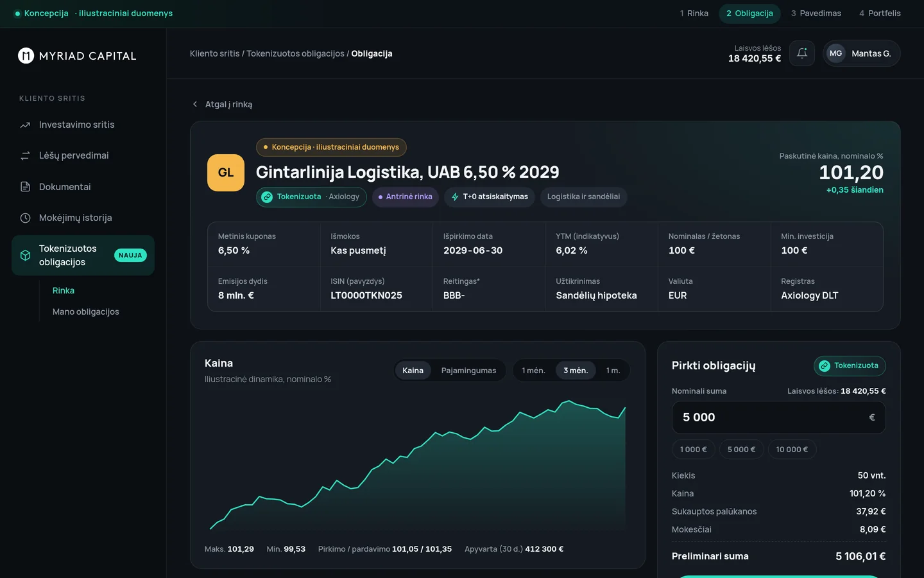Click the Registras value Axiology DLT
The image size is (924, 578).
pos(810,295)
